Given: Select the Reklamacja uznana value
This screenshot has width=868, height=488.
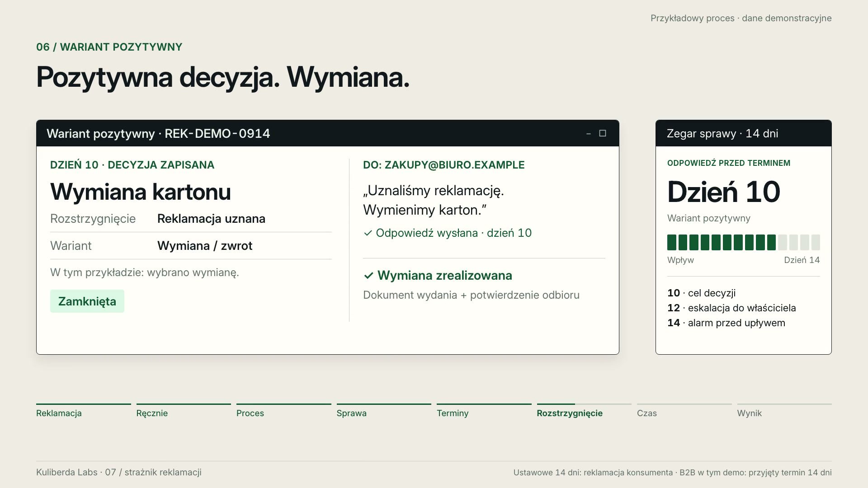Looking at the screenshot, I should click(x=211, y=219).
